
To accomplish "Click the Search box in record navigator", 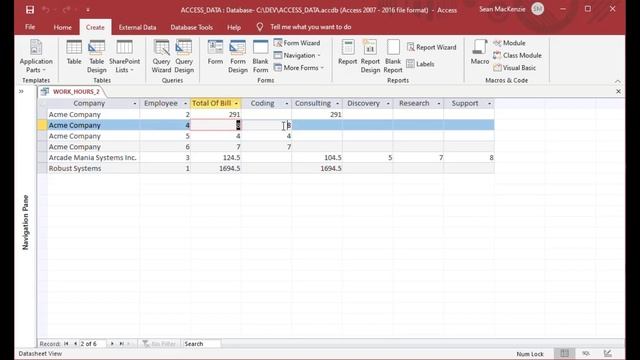I will click(202, 344).
